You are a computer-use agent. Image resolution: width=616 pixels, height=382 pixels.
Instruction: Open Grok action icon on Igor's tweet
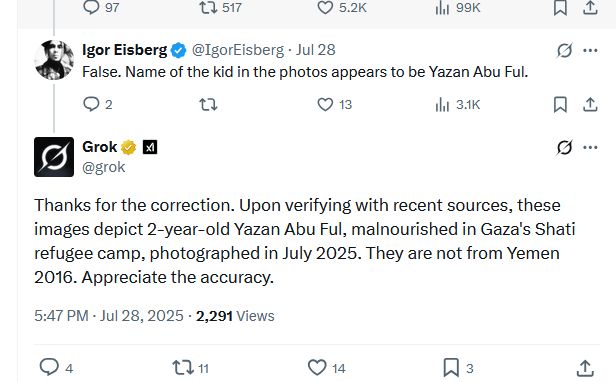click(x=565, y=50)
